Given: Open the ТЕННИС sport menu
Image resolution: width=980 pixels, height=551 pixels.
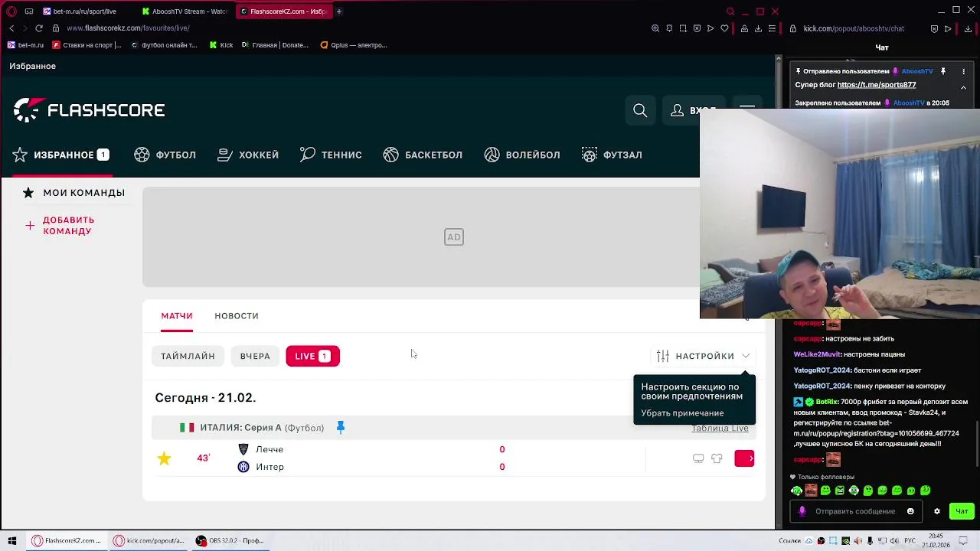Looking at the screenshot, I should (331, 155).
